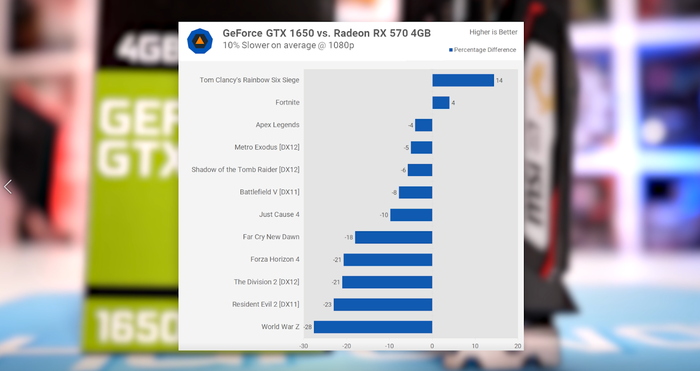Click the Percentage Difference legend square
Image resolution: width=700 pixels, height=371 pixels.
tap(451, 50)
